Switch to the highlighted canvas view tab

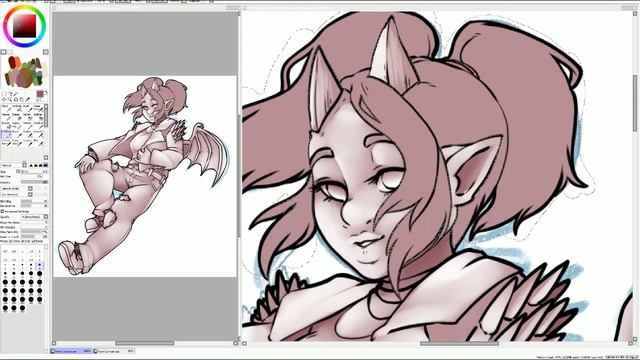point(71,351)
